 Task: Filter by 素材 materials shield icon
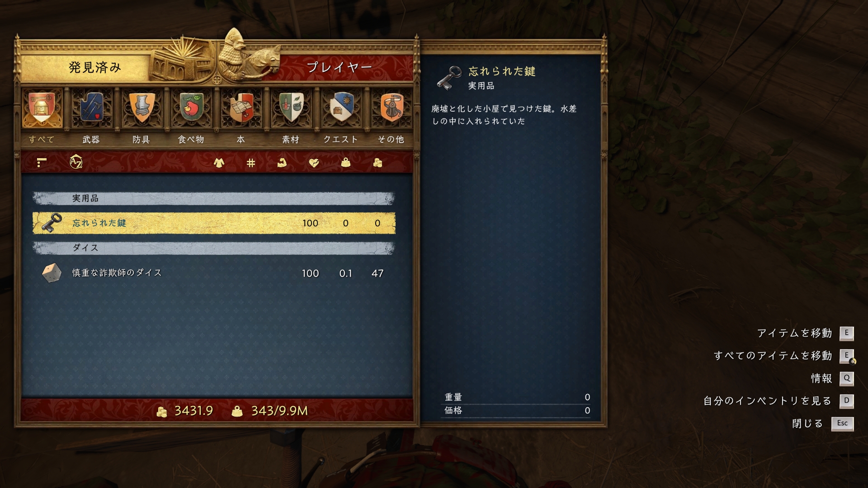pyautogui.click(x=291, y=108)
